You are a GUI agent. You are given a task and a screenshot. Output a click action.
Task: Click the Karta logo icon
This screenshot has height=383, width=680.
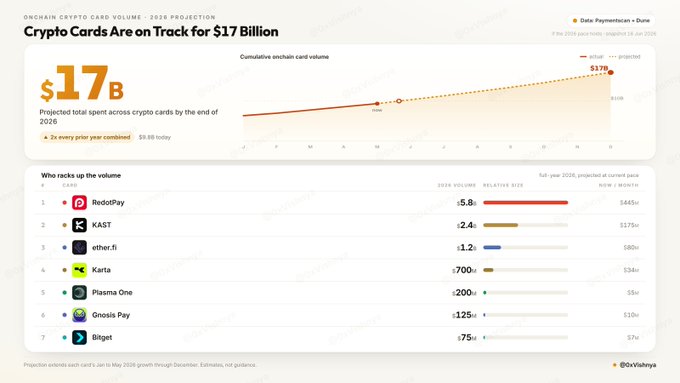pos(79,270)
